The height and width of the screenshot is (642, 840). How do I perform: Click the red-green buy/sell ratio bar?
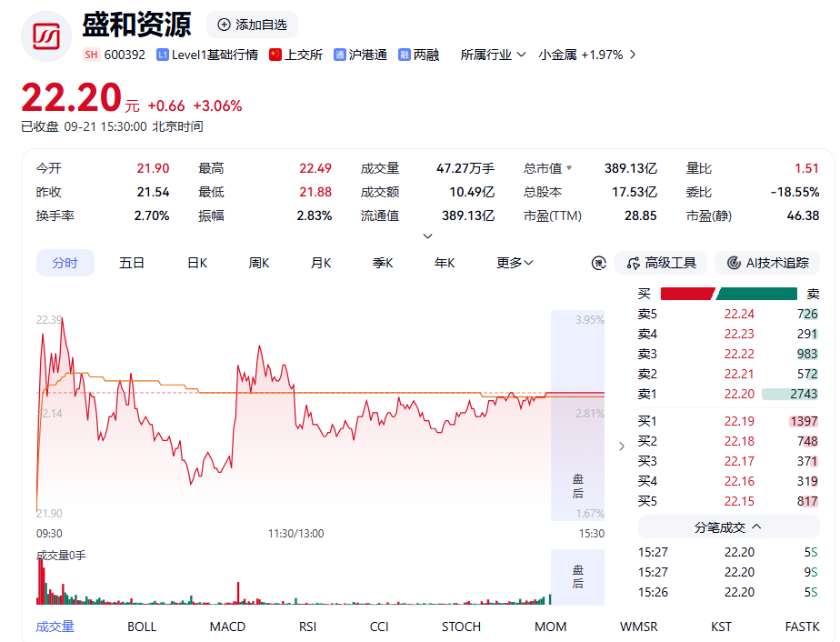click(728, 294)
